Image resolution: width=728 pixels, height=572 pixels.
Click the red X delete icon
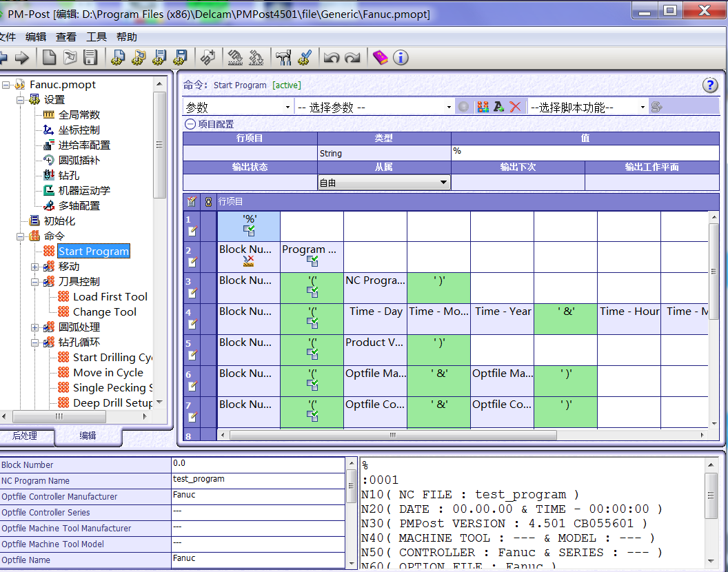[515, 108]
